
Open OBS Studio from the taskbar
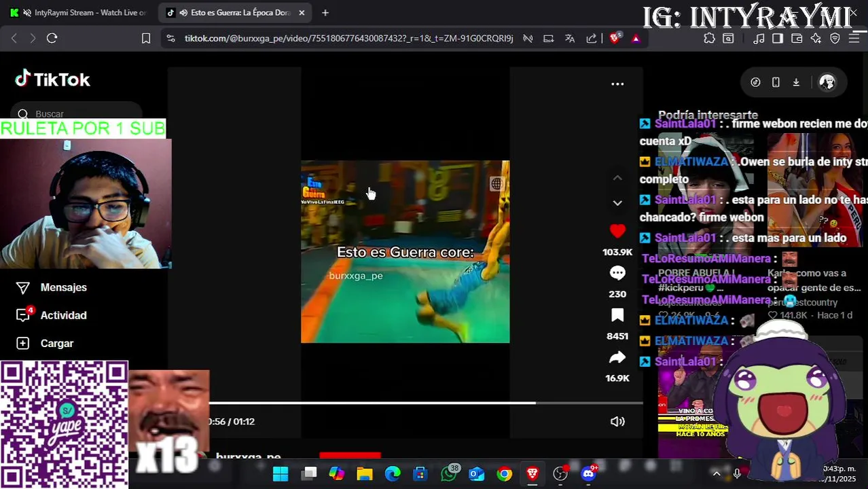pyautogui.click(x=560, y=473)
